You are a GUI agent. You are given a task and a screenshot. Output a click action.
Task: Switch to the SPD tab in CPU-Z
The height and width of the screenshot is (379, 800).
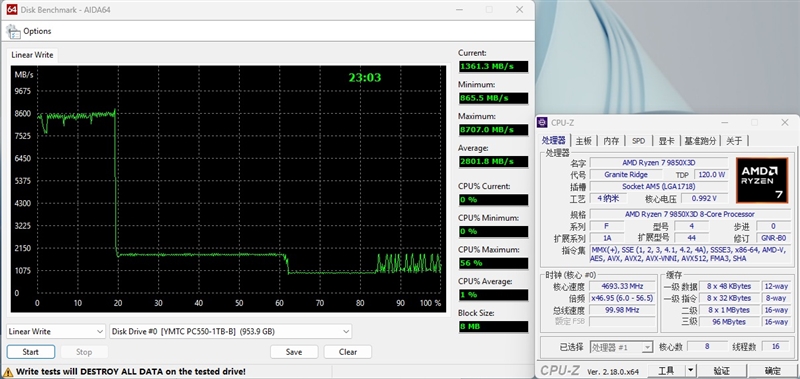638,141
